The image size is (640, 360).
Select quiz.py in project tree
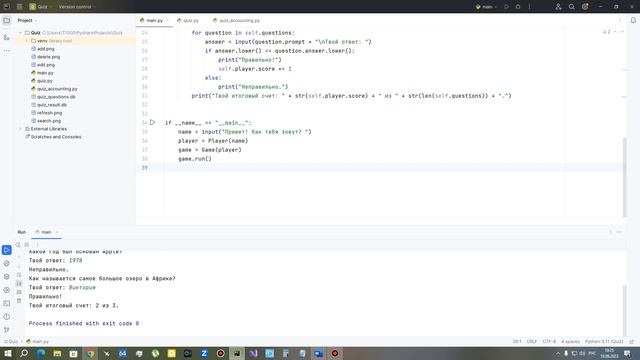(42, 81)
